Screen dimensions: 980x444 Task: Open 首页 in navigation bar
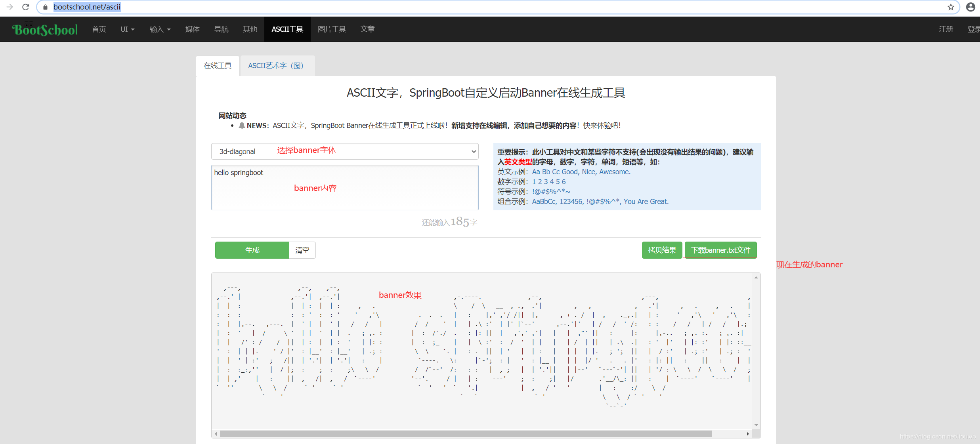pos(99,29)
